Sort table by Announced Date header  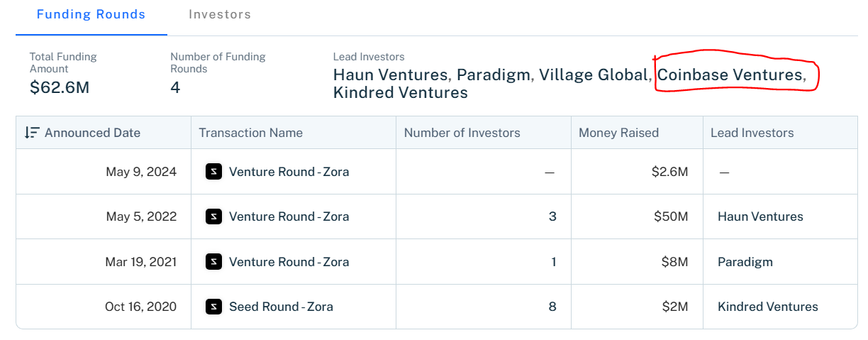(x=92, y=133)
